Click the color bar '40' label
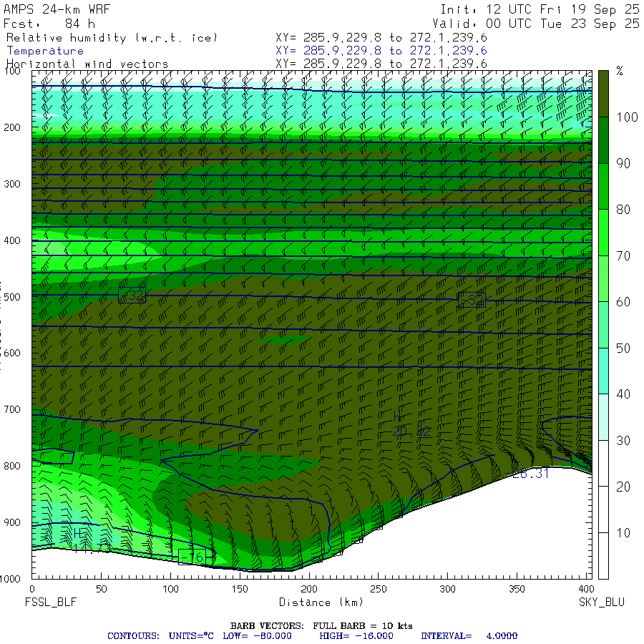This screenshot has width=644, height=644. (x=623, y=395)
